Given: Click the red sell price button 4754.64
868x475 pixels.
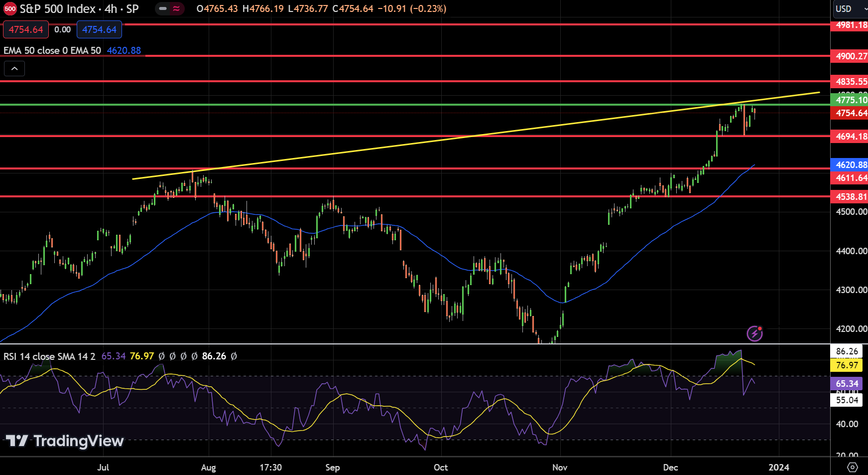Looking at the screenshot, I should point(26,29).
